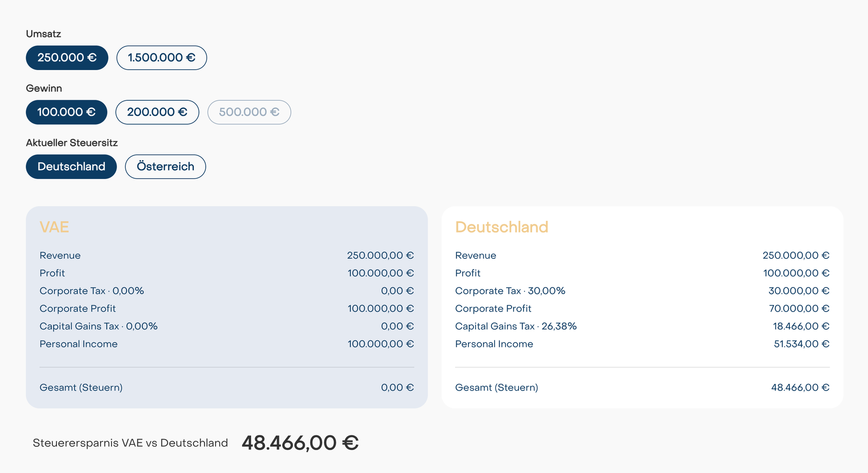
Task: Click the disabled 500.000 € Gewinn pill
Action: click(249, 112)
